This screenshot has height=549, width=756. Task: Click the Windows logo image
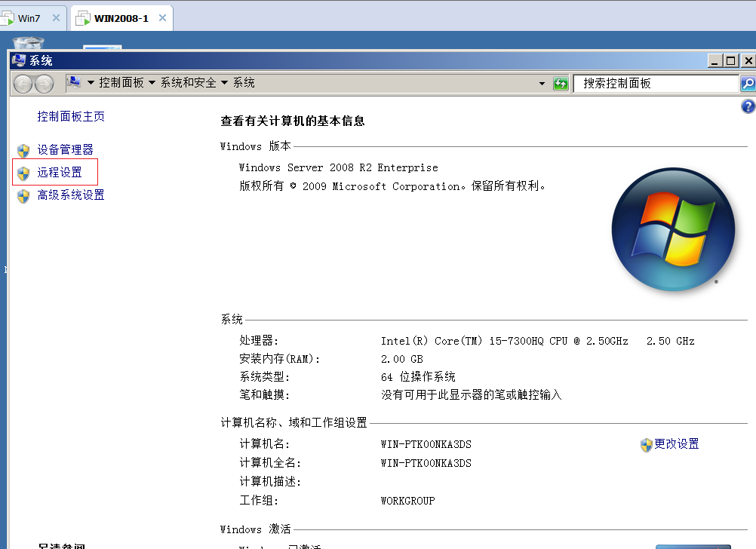pyautogui.click(x=674, y=229)
